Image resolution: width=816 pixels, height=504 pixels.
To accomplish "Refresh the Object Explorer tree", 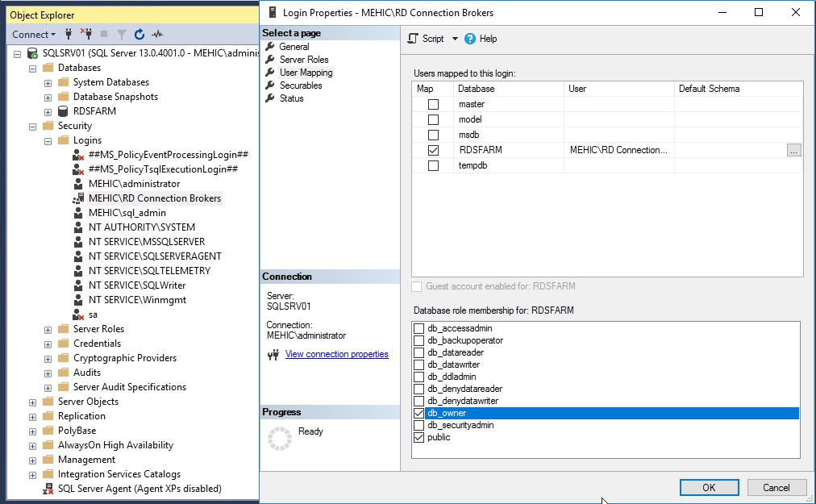I will 139,35.
